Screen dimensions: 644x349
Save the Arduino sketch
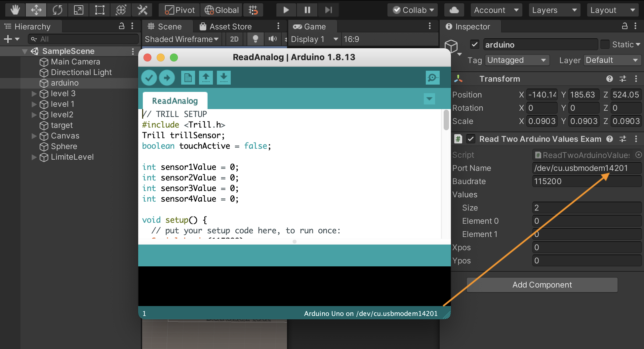pos(224,78)
